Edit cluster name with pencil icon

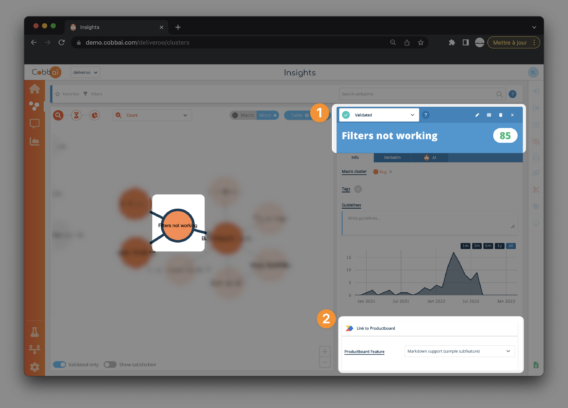[x=477, y=115]
